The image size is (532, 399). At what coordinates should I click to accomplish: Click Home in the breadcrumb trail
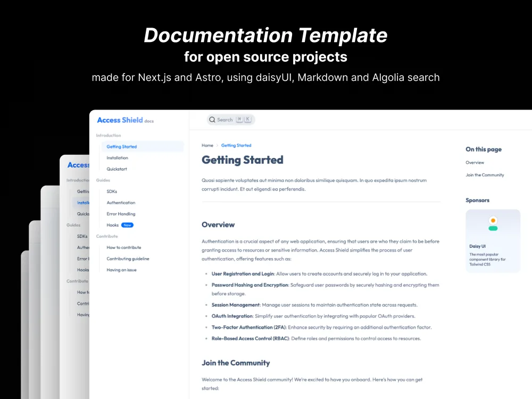(x=207, y=145)
